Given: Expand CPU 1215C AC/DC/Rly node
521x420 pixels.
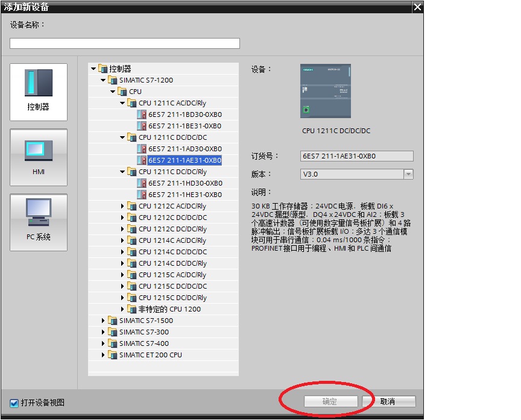Looking at the screenshot, I should click(x=122, y=275).
